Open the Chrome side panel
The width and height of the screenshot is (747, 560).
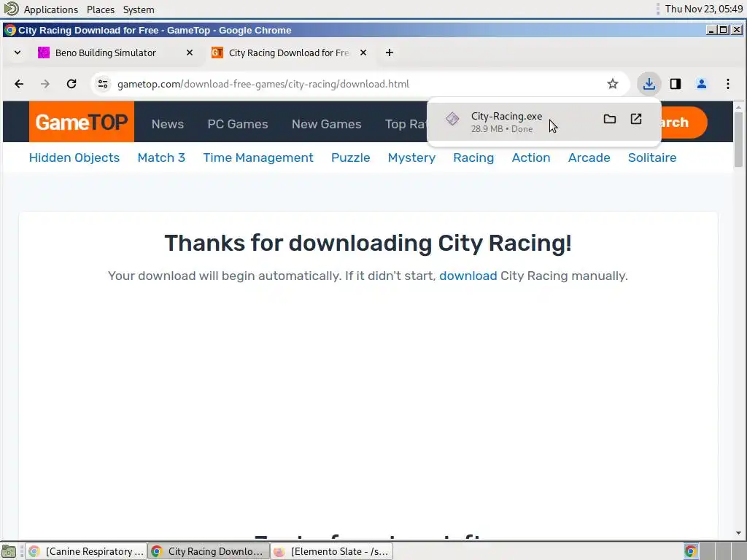coord(676,85)
